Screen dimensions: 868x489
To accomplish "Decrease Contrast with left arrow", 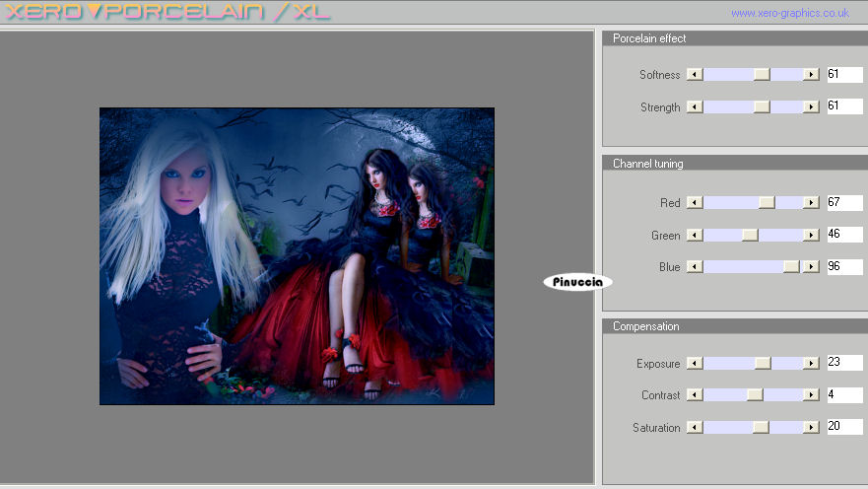I will (x=695, y=395).
